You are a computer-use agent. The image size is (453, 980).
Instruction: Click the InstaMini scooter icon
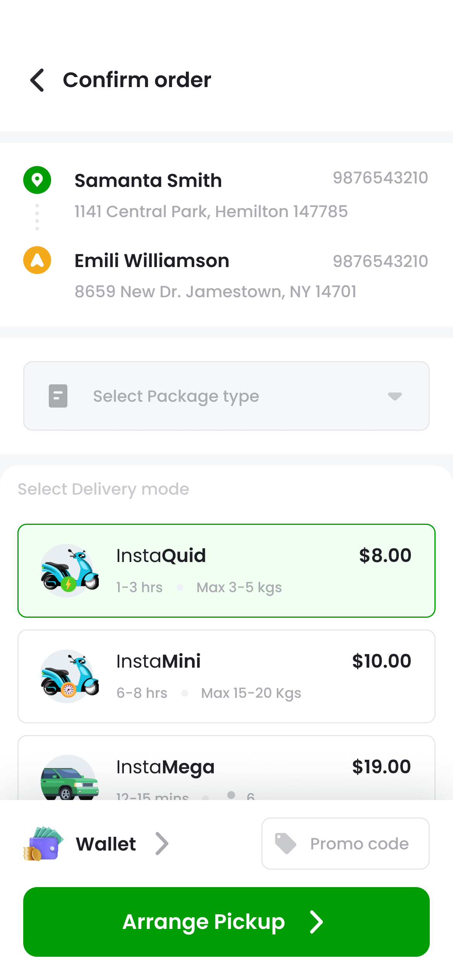click(x=69, y=676)
